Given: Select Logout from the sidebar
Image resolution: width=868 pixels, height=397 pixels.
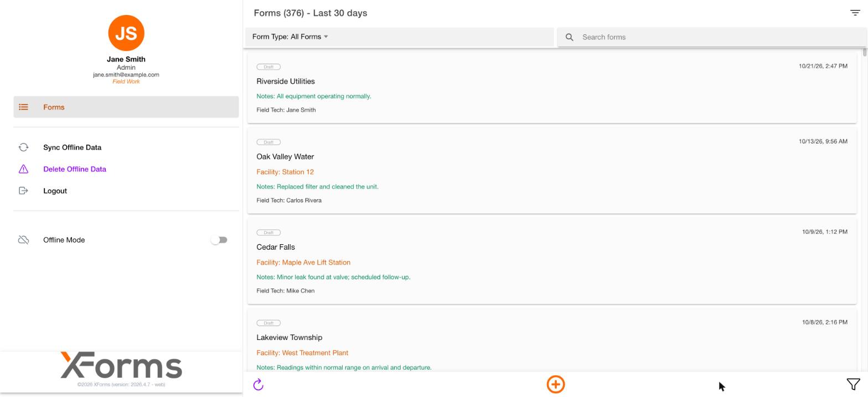Looking at the screenshot, I should point(126,190).
